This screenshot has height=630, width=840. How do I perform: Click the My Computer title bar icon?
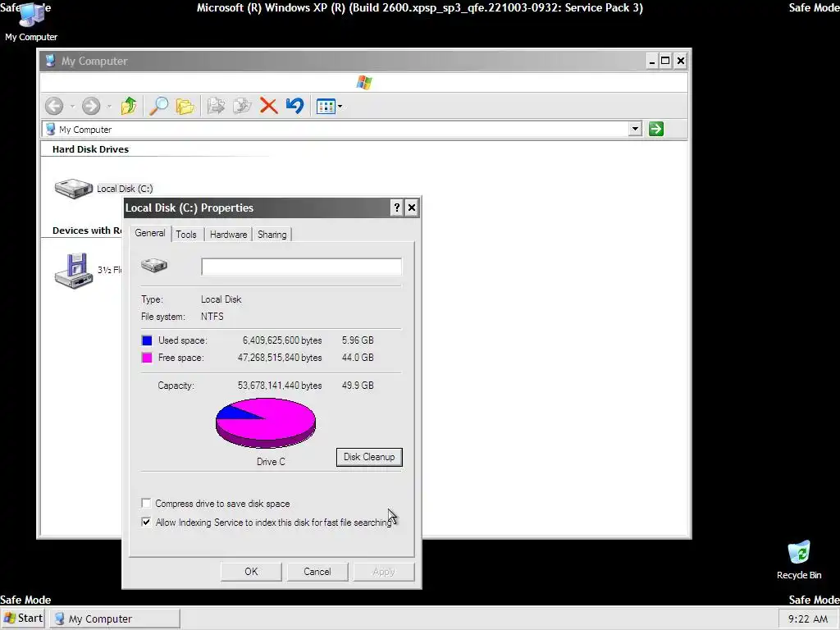(x=50, y=61)
